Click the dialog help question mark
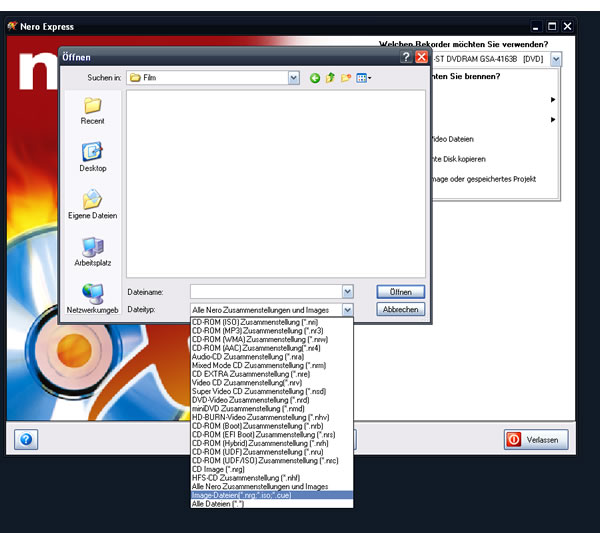This screenshot has width=600, height=533. (406, 57)
